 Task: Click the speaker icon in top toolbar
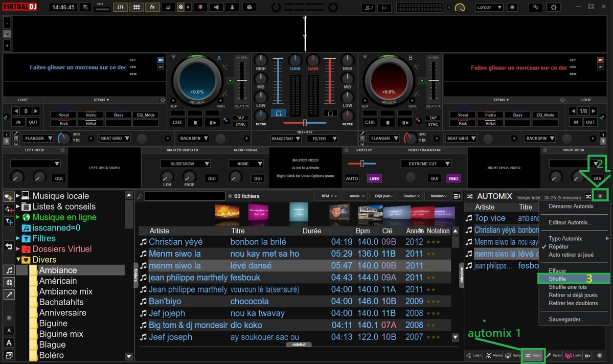[x=216, y=7]
